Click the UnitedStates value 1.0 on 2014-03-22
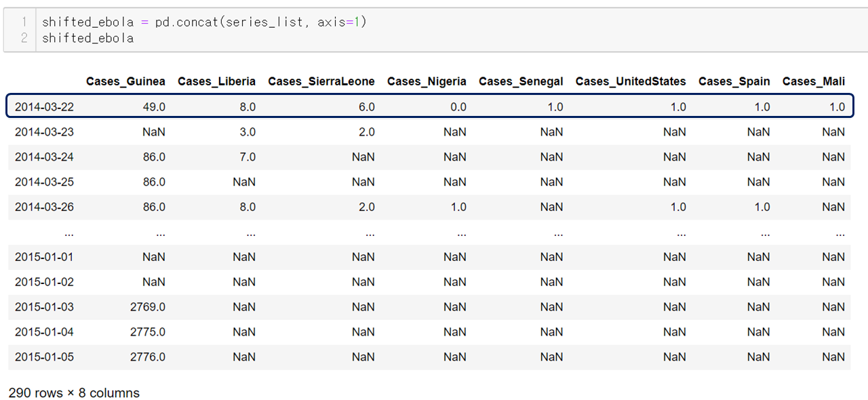The height and width of the screenshot is (400, 868). 677,107
